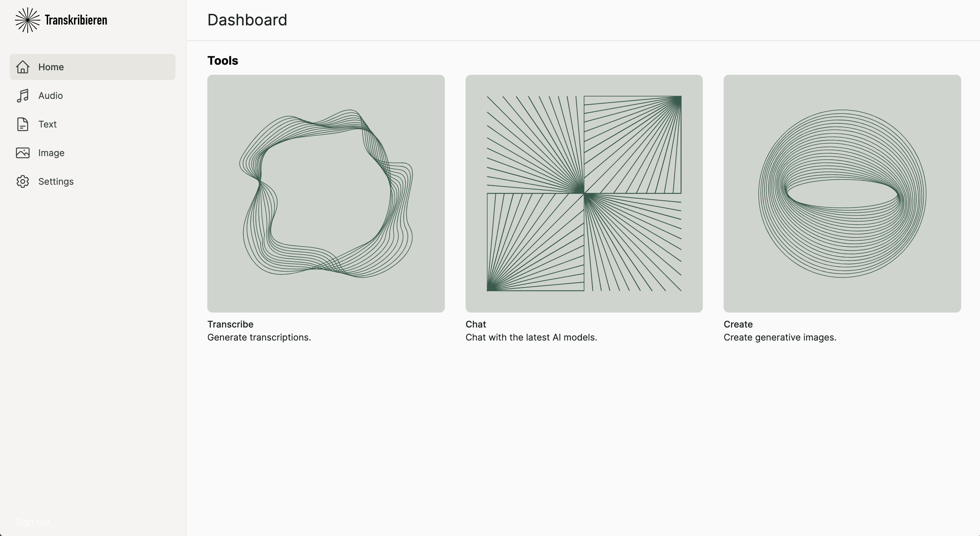Open Settings from the navigation sidebar
Viewport: 980px width, 536px height.
56,181
